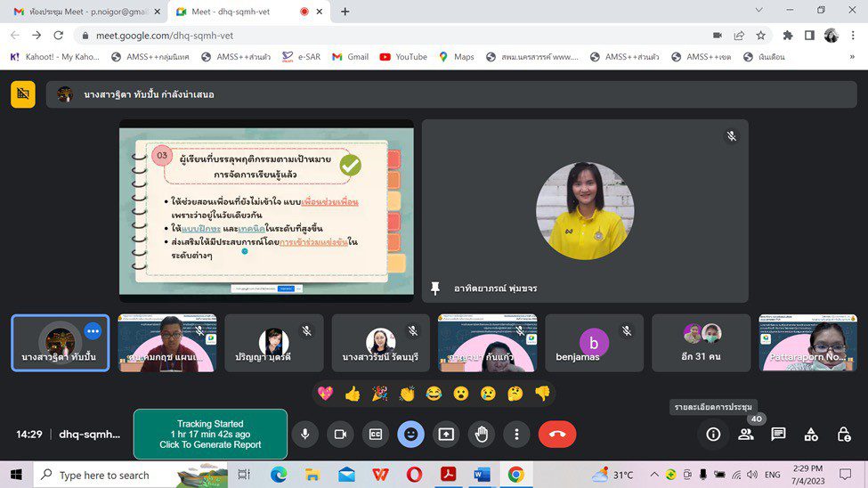Close the emoji reactions bar

[x=410, y=435]
